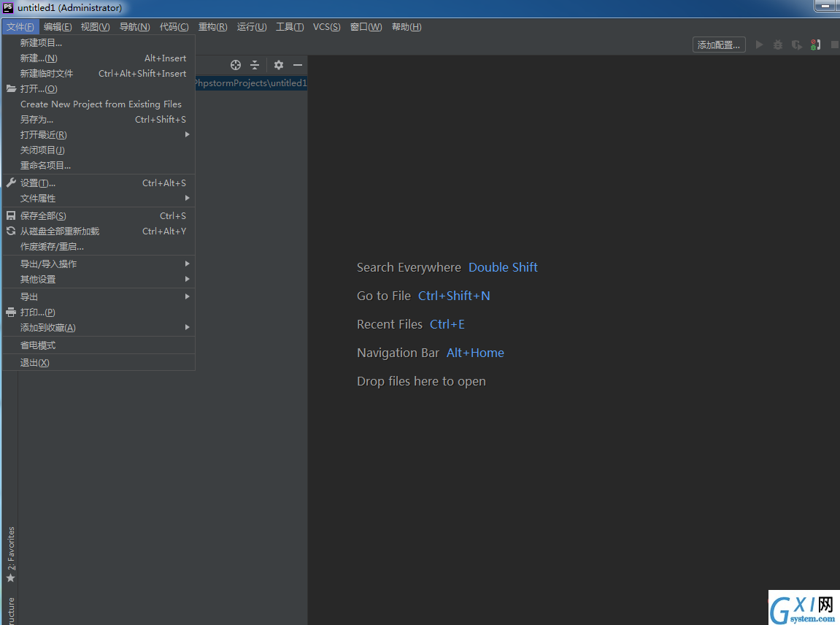
Task: Click the Alt+Home Navigation Bar shortcut
Action: coord(475,353)
